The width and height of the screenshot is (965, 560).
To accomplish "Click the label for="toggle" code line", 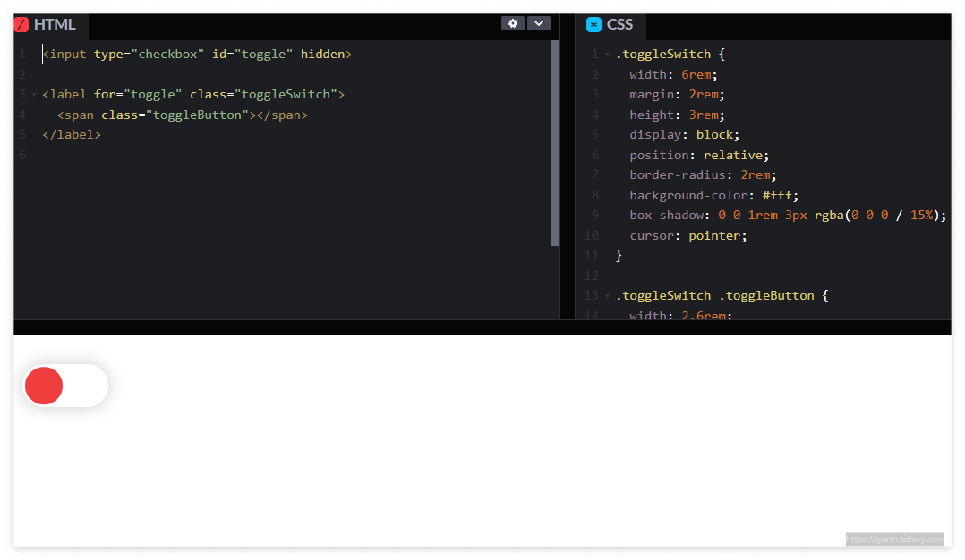I will [193, 95].
